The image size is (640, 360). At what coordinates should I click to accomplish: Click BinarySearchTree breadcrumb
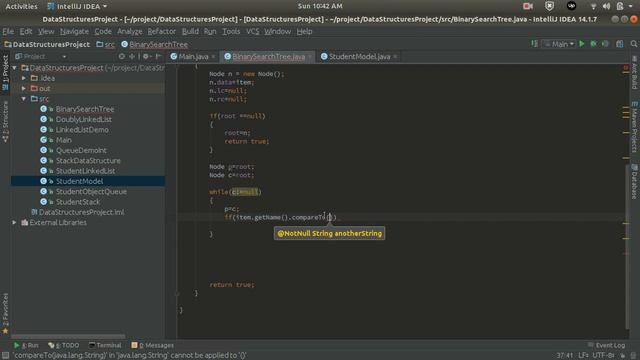[155, 44]
